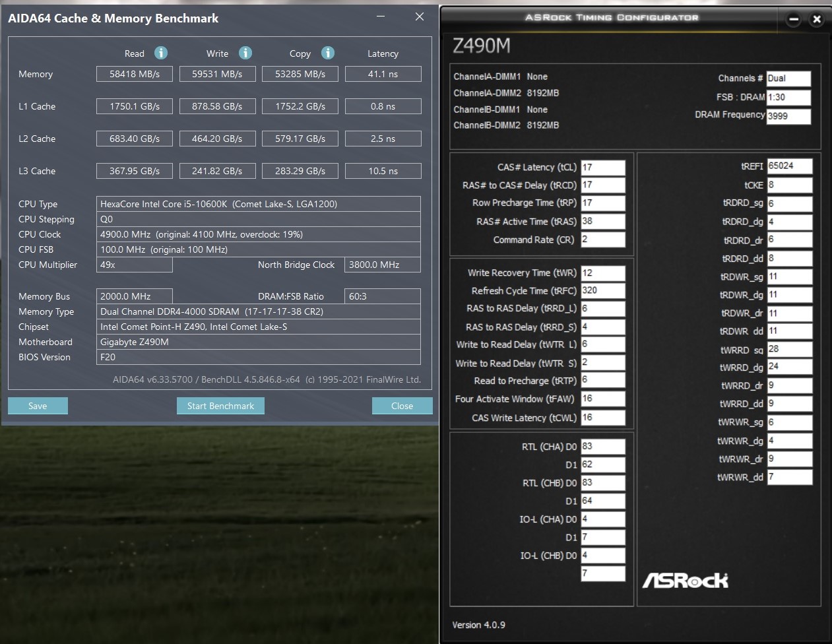Click the Memory Bus field 2000.0 MHz
The image size is (832, 644).
(135, 296)
